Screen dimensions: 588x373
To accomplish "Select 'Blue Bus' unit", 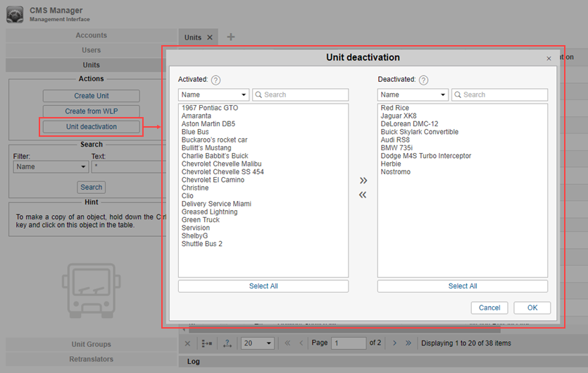I will click(x=195, y=132).
